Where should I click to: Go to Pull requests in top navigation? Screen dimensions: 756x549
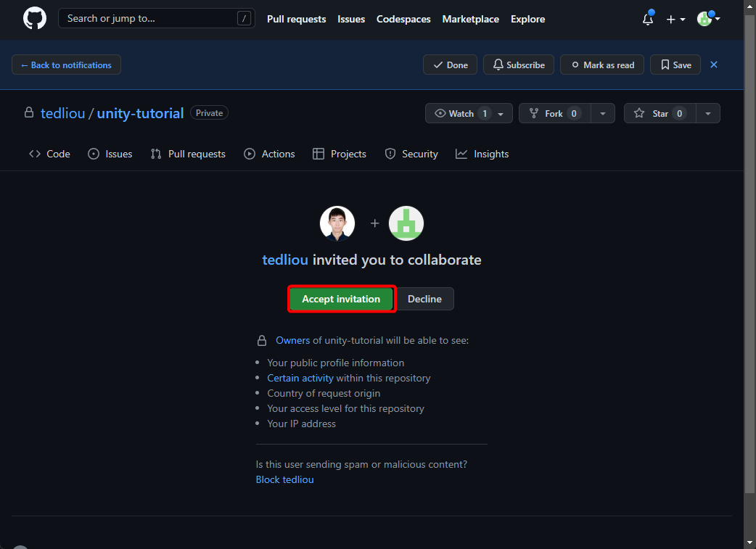click(x=297, y=20)
